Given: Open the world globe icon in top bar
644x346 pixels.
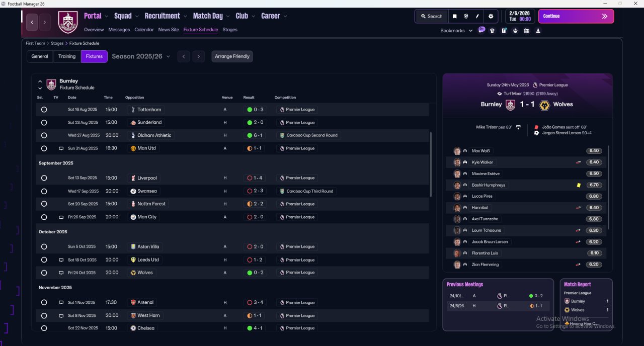Looking at the screenshot, I should click(466, 16).
